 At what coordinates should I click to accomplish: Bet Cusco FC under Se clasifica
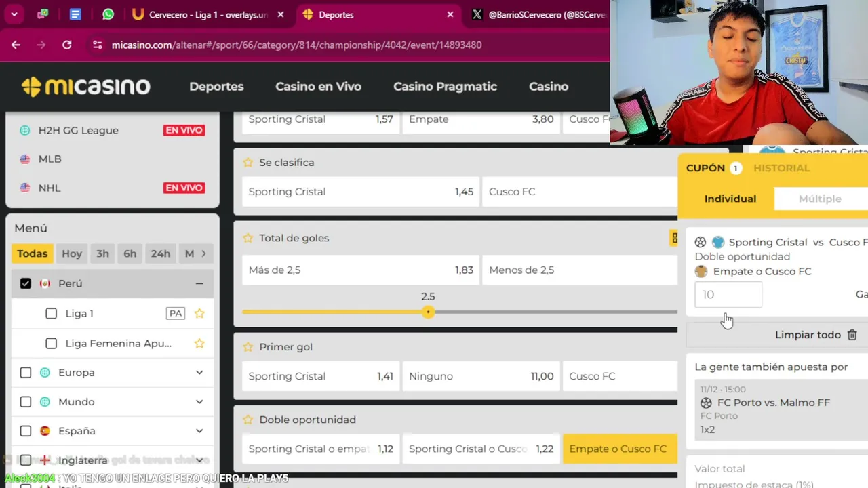tap(580, 192)
